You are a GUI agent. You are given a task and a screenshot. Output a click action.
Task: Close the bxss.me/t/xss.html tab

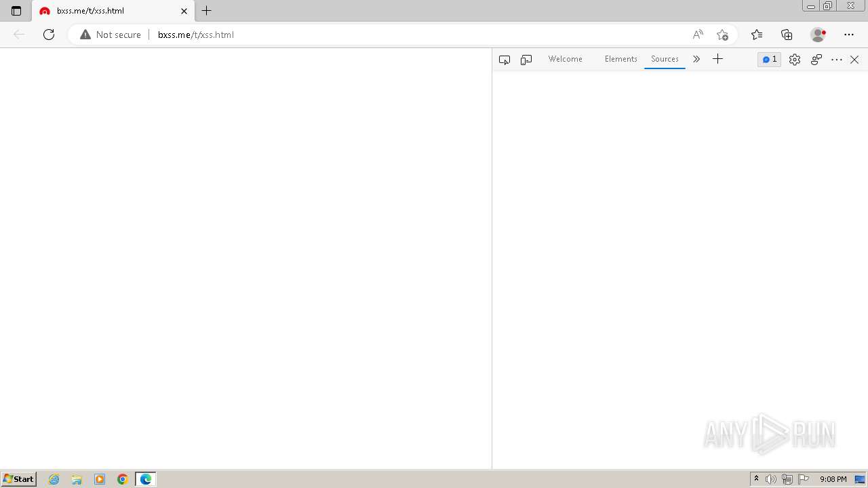click(184, 11)
